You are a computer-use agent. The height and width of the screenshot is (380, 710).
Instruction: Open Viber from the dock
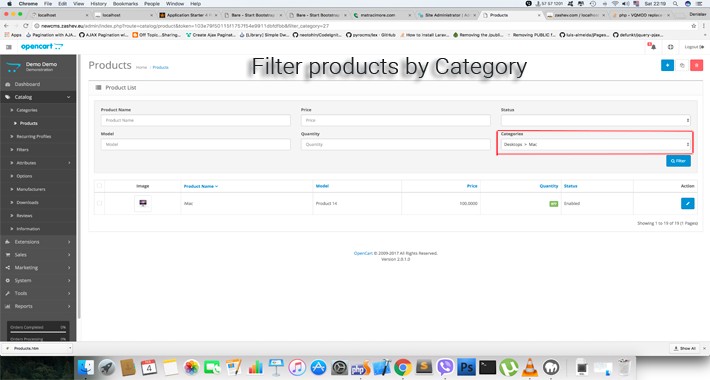coord(445,367)
